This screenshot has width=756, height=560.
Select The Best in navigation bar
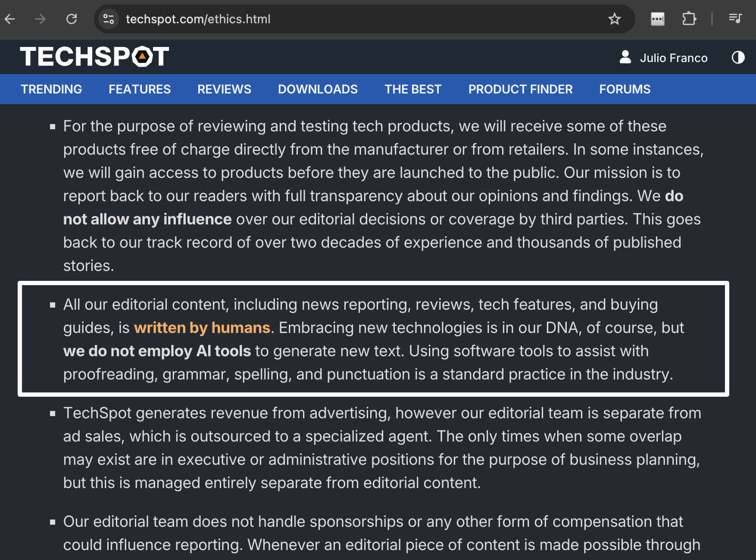[413, 89]
